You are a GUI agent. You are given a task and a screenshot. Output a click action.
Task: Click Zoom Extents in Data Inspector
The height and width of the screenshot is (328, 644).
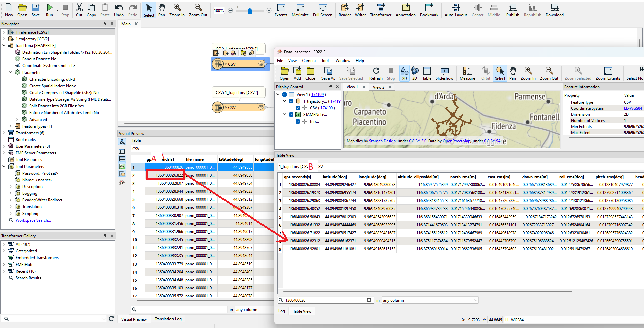(x=608, y=74)
